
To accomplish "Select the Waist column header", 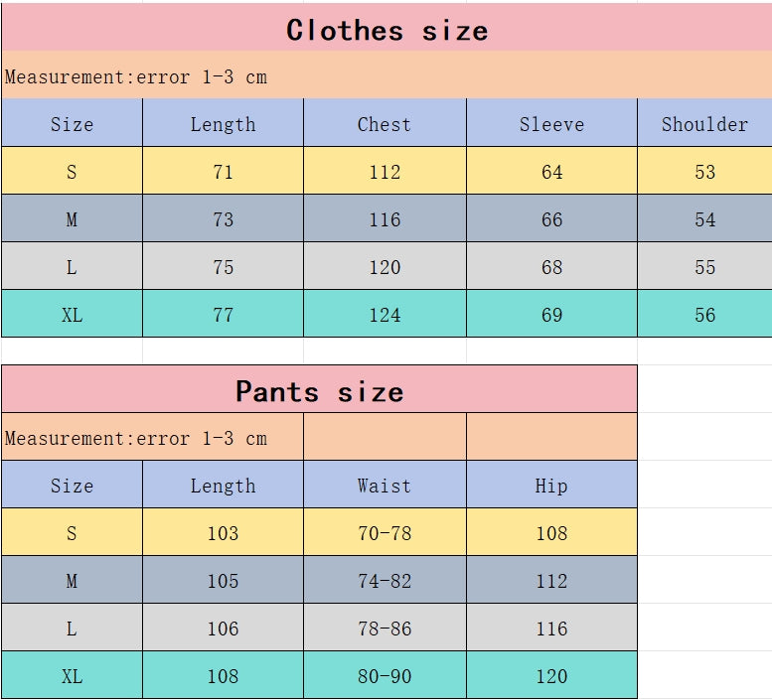I will (x=385, y=486).
